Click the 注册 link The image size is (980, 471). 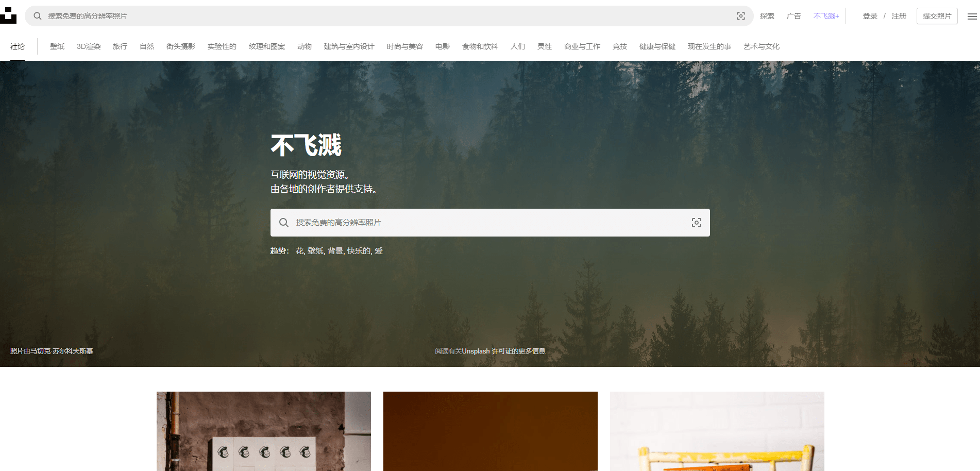click(899, 16)
